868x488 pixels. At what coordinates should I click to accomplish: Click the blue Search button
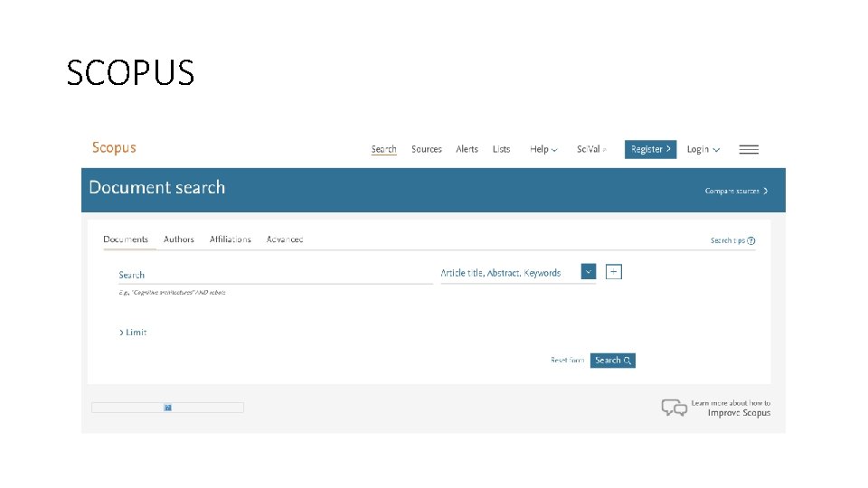click(x=613, y=361)
